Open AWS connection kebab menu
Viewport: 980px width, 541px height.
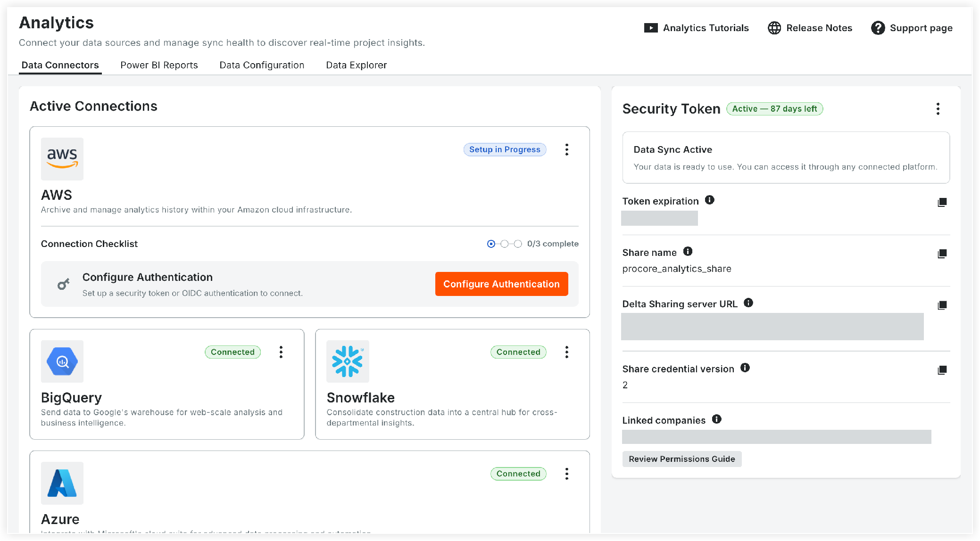tap(567, 149)
